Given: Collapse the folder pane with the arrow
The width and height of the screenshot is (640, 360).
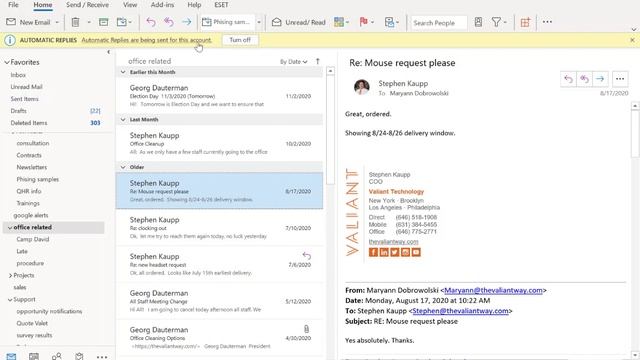Looking at the screenshot, I should coord(109,52).
